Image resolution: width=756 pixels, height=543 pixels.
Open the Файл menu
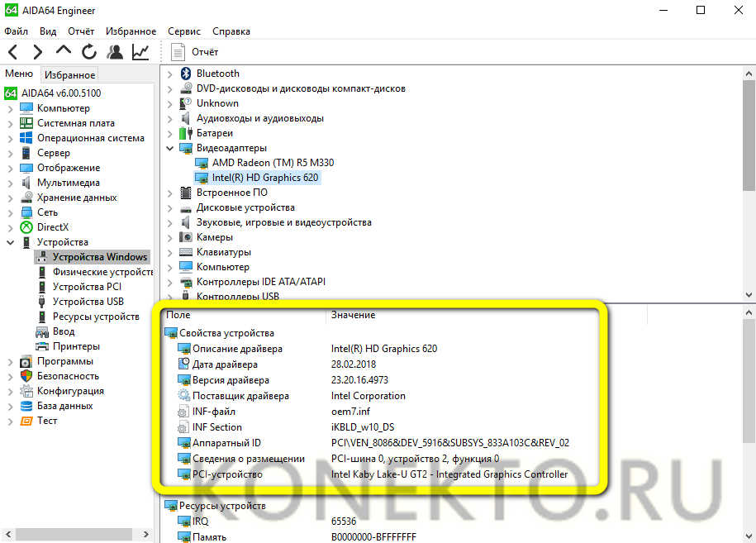point(16,31)
